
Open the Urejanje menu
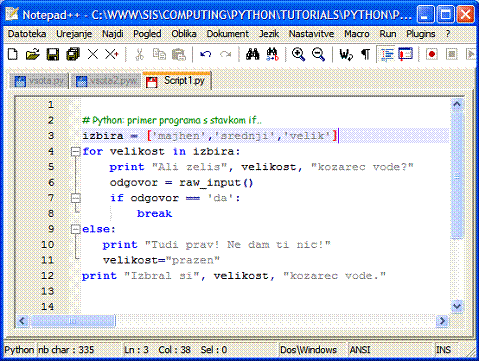(74, 34)
